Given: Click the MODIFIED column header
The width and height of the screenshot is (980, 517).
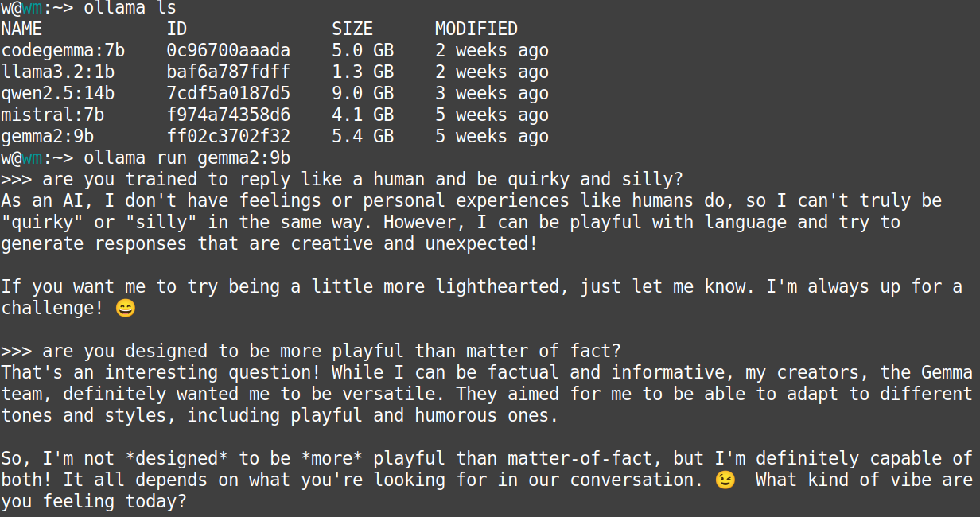Looking at the screenshot, I should [x=476, y=29].
